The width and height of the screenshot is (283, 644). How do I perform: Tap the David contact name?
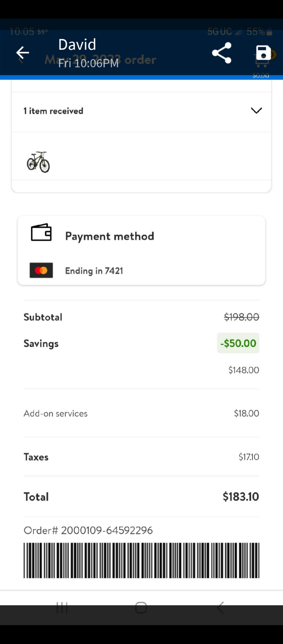point(77,44)
